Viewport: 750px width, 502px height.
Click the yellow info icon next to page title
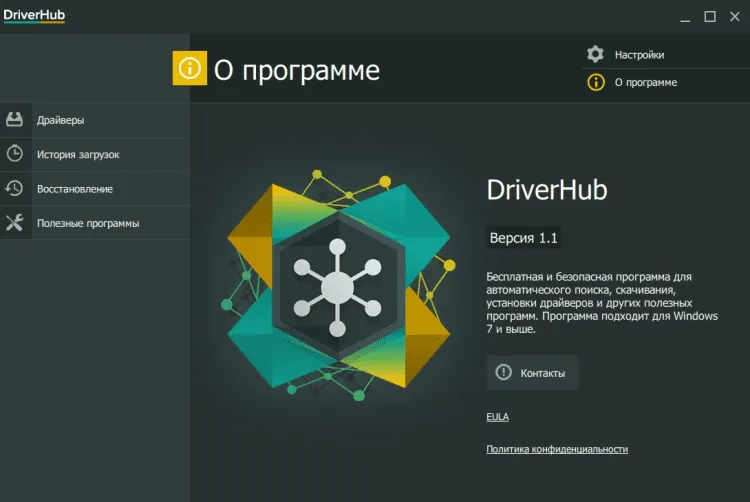coord(190,68)
